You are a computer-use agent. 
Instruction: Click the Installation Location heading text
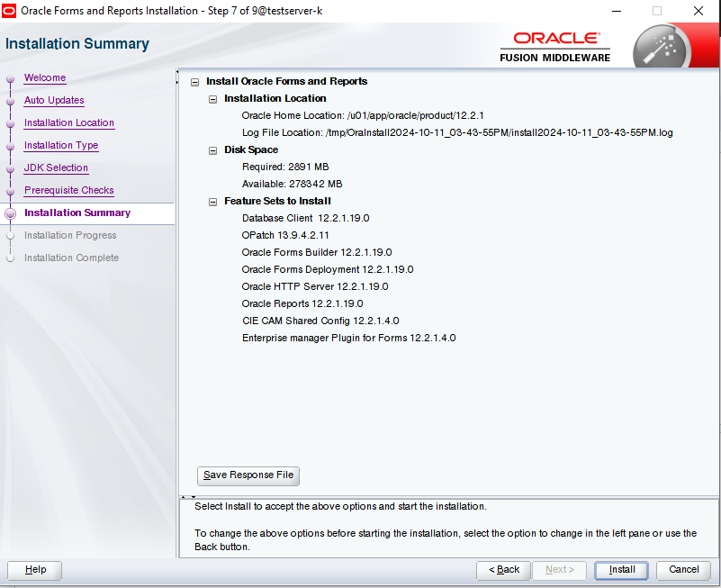coord(275,98)
